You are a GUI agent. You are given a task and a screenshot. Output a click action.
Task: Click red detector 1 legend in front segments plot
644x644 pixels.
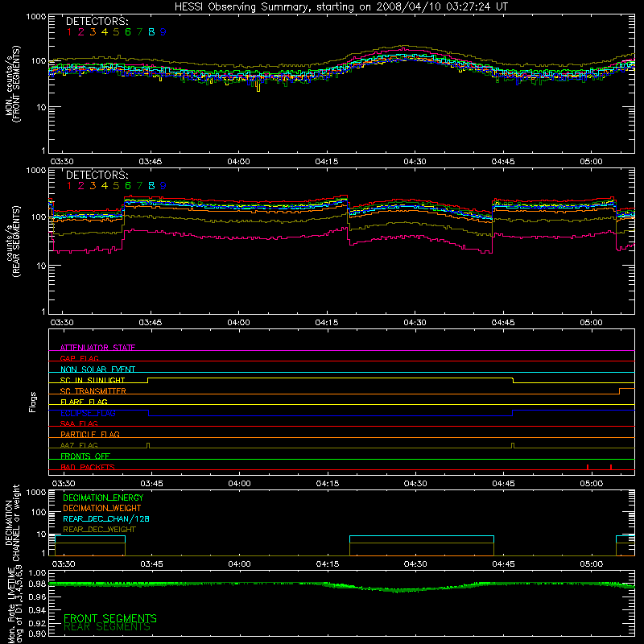tap(69, 31)
